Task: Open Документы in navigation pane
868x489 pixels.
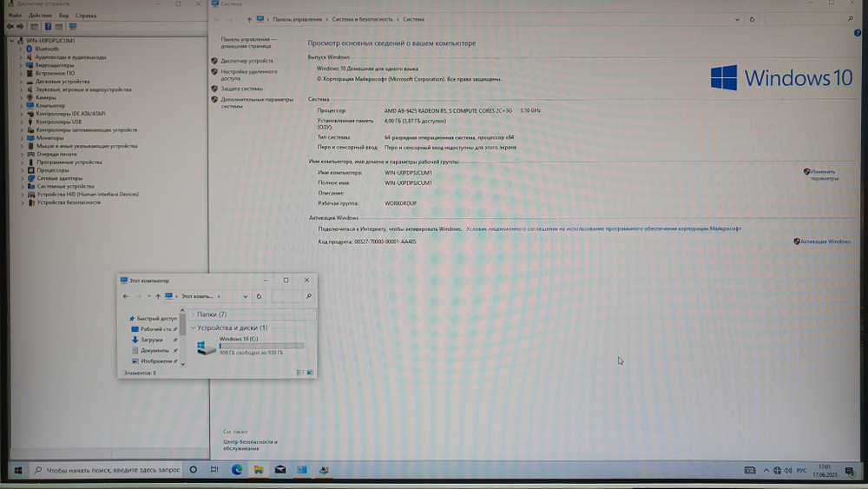Action: tap(155, 351)
